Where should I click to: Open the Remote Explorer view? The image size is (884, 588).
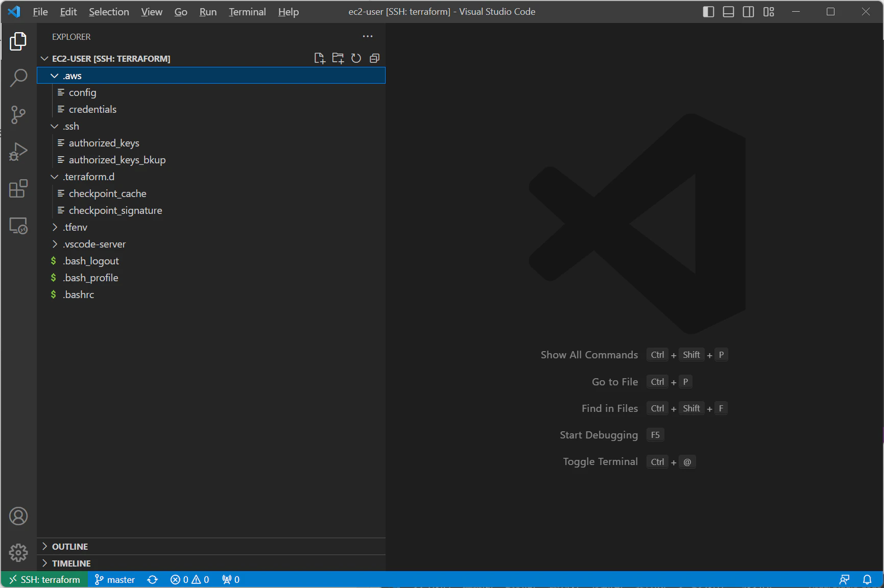click(x=18, y=225)
